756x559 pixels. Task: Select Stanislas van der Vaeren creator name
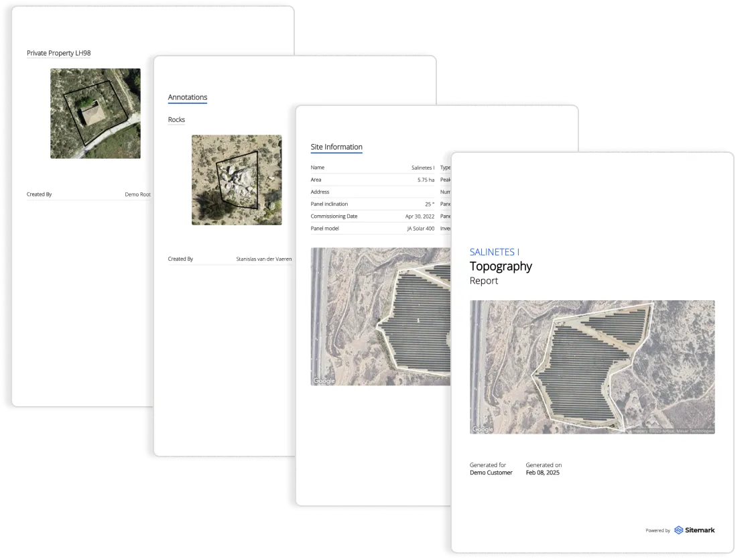[x=264, y=259]
